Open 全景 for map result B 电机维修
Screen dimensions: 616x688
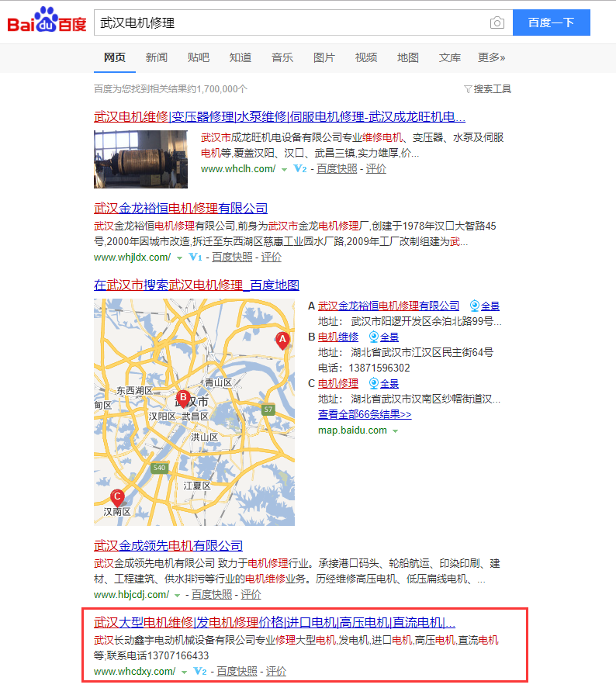(x=383, y=337)
